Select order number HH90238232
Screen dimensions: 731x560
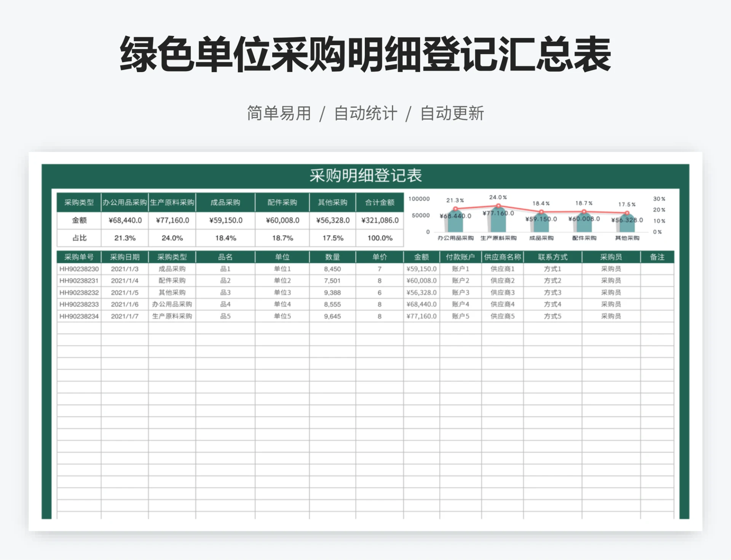click(78, 292)
